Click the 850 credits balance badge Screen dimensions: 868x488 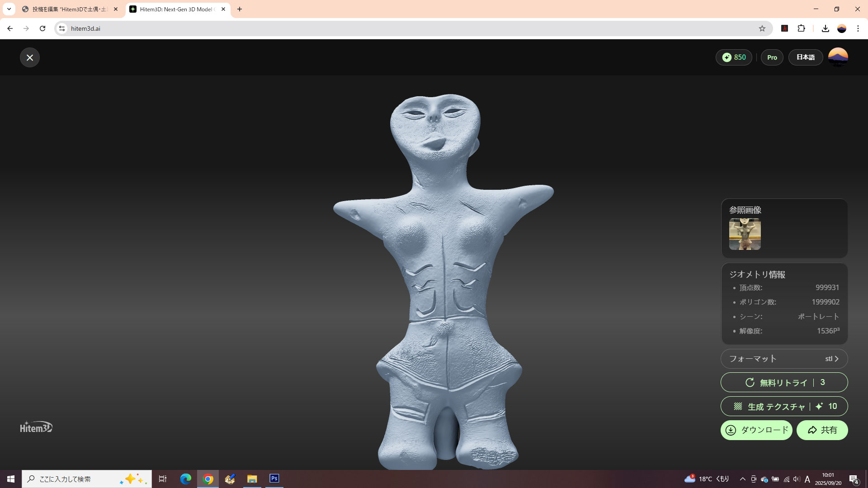[734, 57]
